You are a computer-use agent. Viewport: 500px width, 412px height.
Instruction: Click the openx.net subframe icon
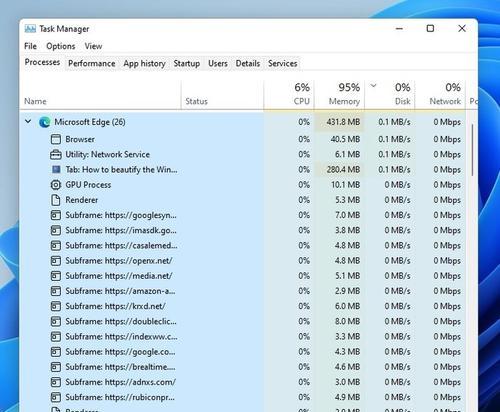[x=56, y=261]
